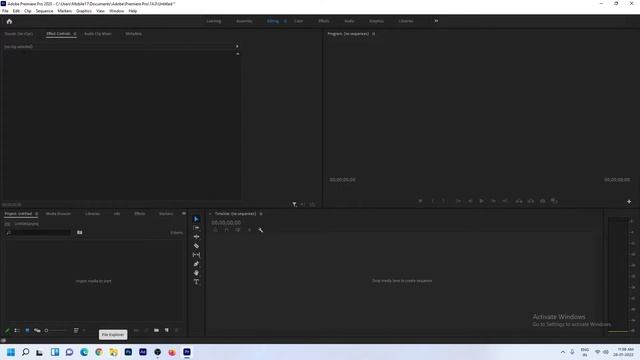The image size is (640, 360).
Task: Select the Track Select Forward tool
Action: click(196, 228)
